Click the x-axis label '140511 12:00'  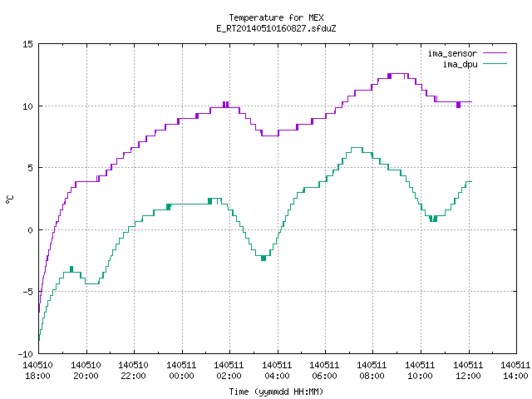(469, 371)
